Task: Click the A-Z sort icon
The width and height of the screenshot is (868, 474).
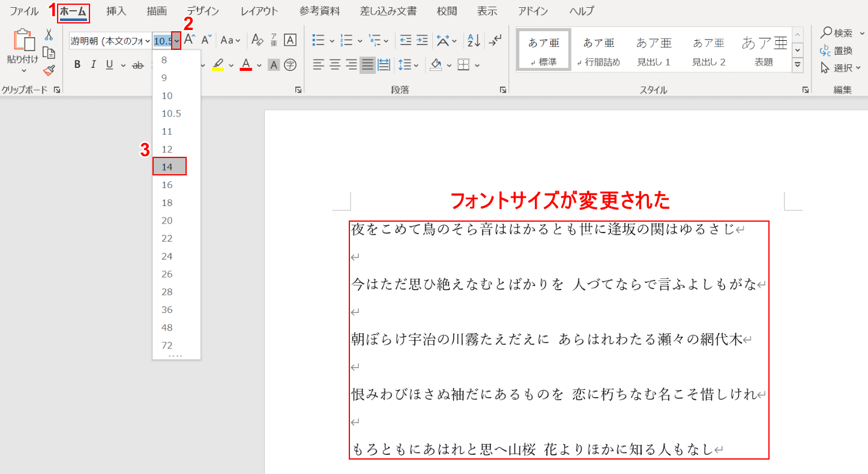Action: click(474, 40)
